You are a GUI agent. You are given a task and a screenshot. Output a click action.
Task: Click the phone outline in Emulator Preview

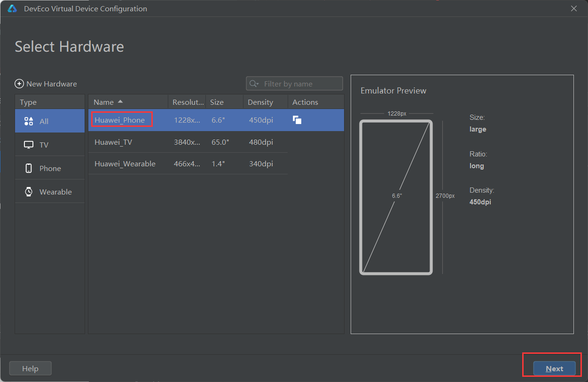[x=396, y=197]
